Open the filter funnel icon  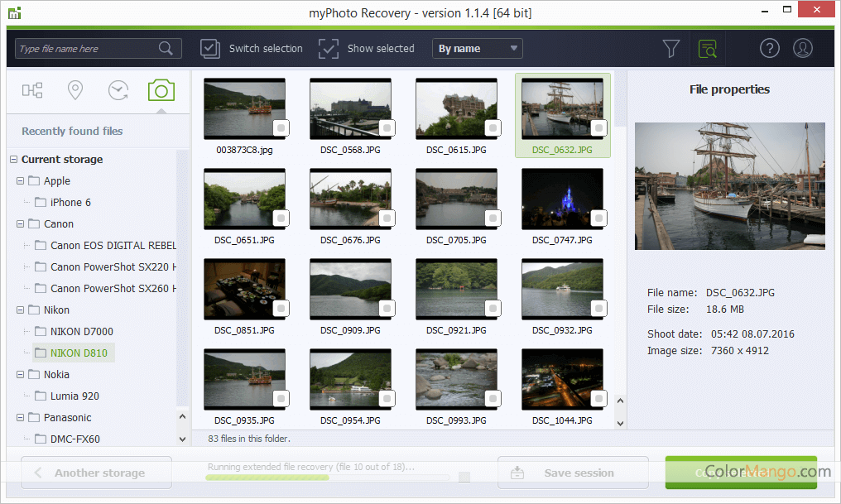click(x=671, y=48)
